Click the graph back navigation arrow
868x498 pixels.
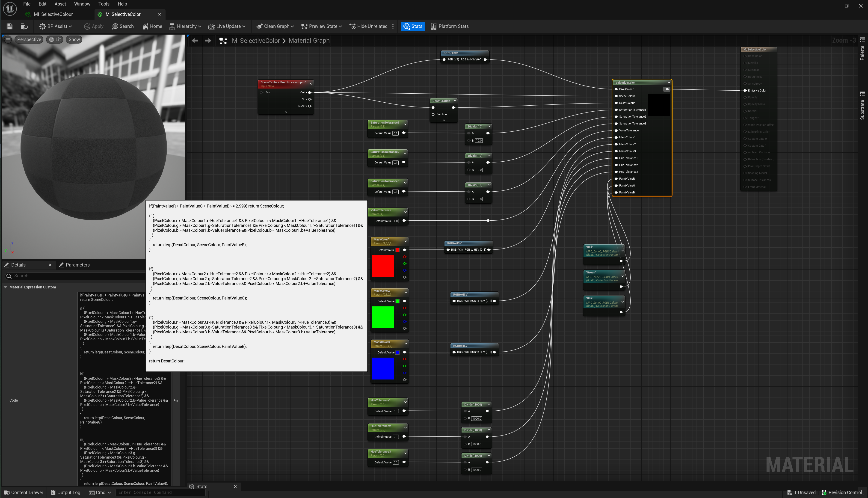tap(195, 41)
